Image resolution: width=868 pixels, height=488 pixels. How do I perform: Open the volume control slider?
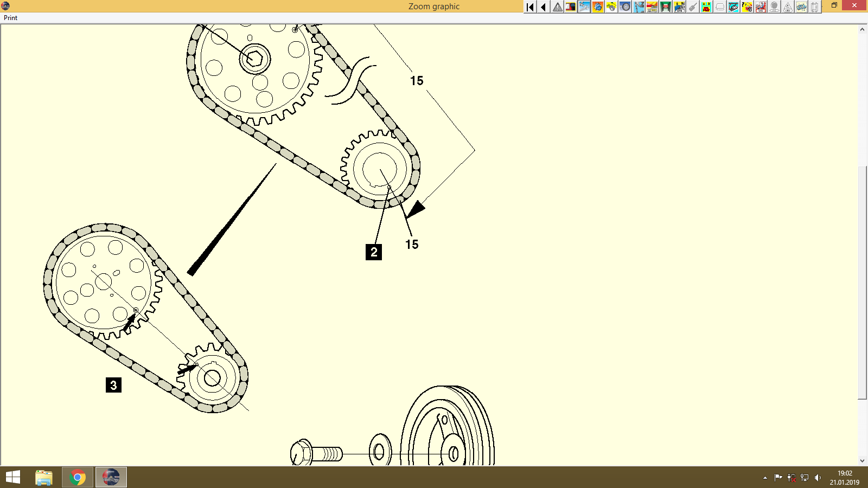[x=818, y=478]
